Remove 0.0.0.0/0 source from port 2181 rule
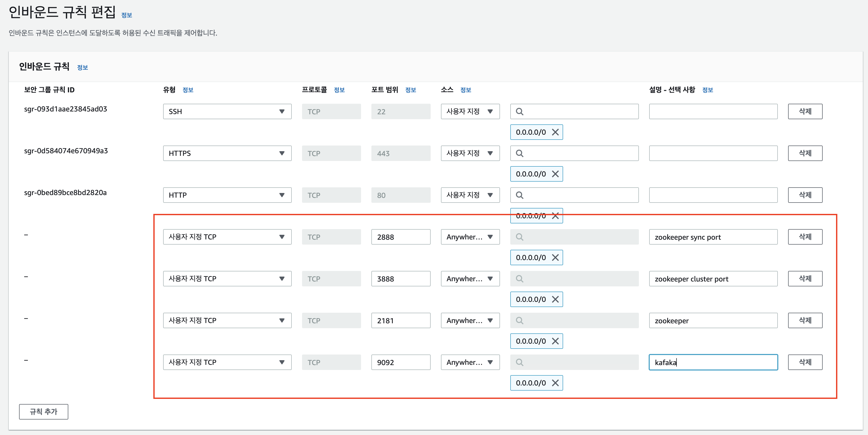The image size is (868, 435). tap(555, 341)
